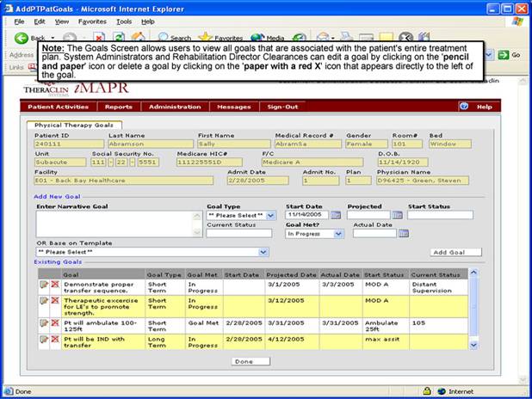Open the browser View menu
The height and width of the screenshot is (399, 532).
click(x=62, y=21)
